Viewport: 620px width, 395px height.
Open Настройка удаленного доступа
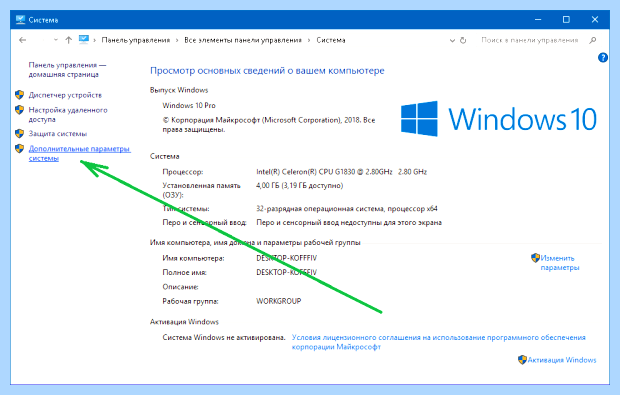coord(68,114)
